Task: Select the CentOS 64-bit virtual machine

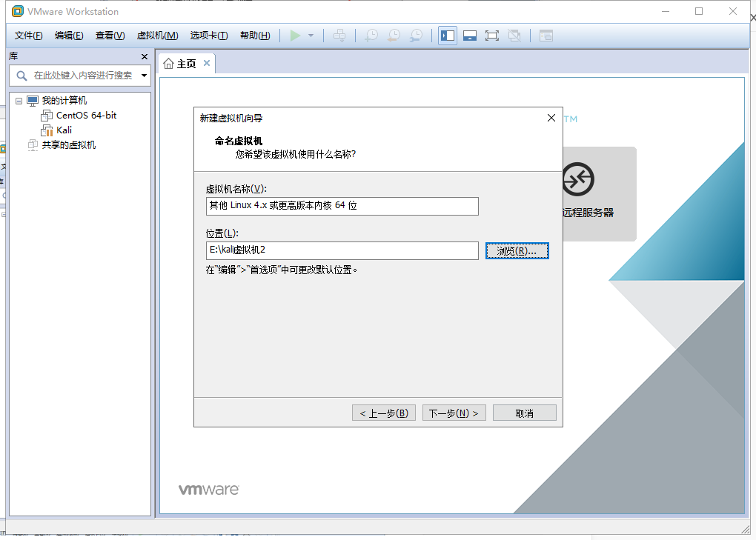Action: point(86,116)
